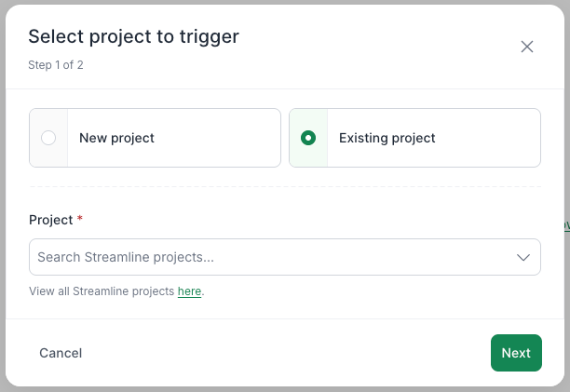Close the Select project dialog
Image resolution: width=570 pixels, height=392 pixels.
(x=527, y=47)
